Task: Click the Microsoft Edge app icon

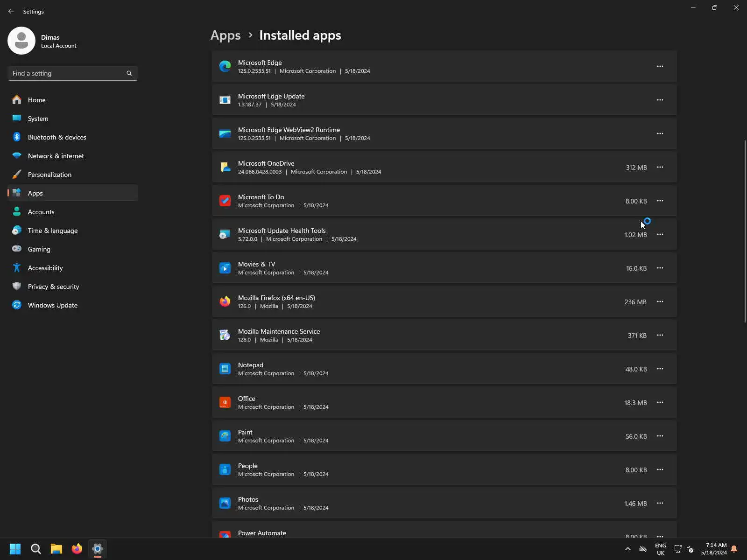Action: [225, 66]
